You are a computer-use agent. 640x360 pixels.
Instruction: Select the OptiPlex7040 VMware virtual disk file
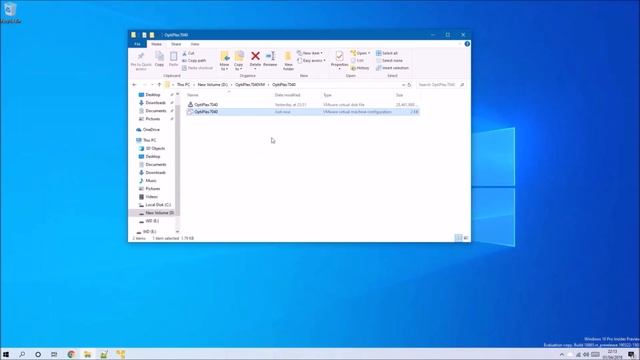pyautogui.click(x=302, y=104)
